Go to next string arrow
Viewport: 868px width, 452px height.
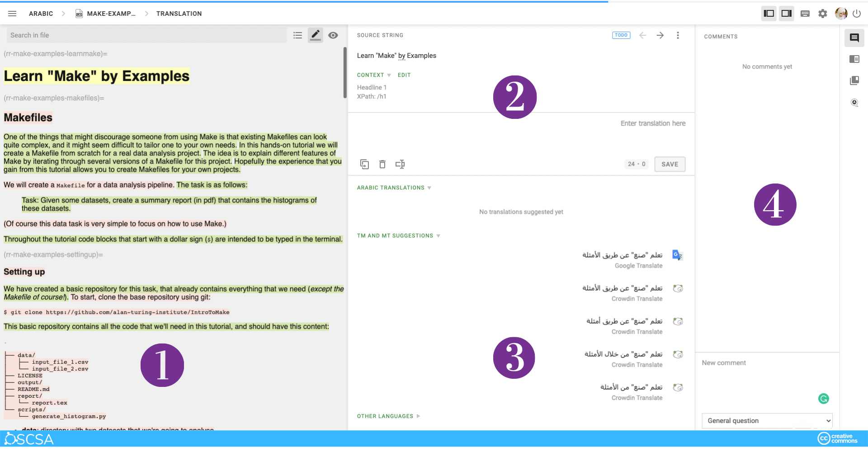[x=660, y=35]
